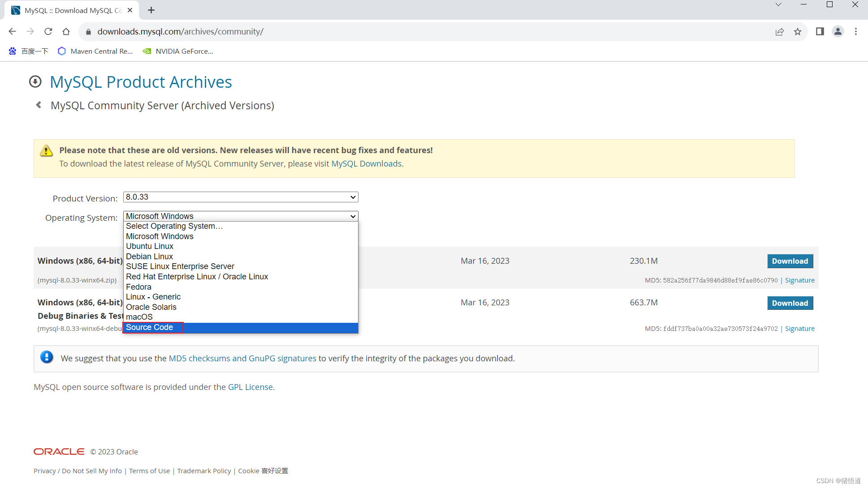Image resolution: width=868 pixels, height=488 pixels.
Task: Click the browser Forward arrow
Action: 30,31
